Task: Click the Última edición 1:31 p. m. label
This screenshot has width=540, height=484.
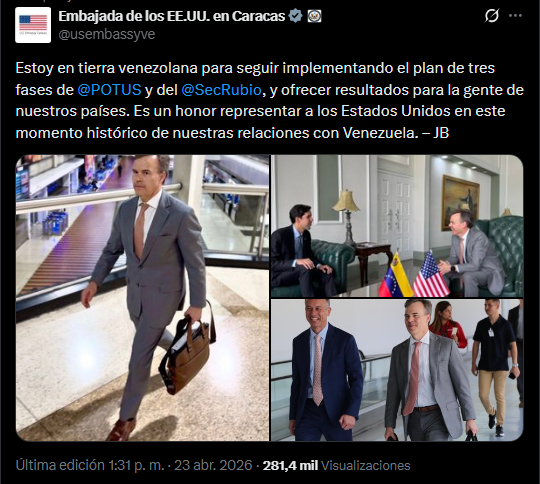Action: click(90, 465)
